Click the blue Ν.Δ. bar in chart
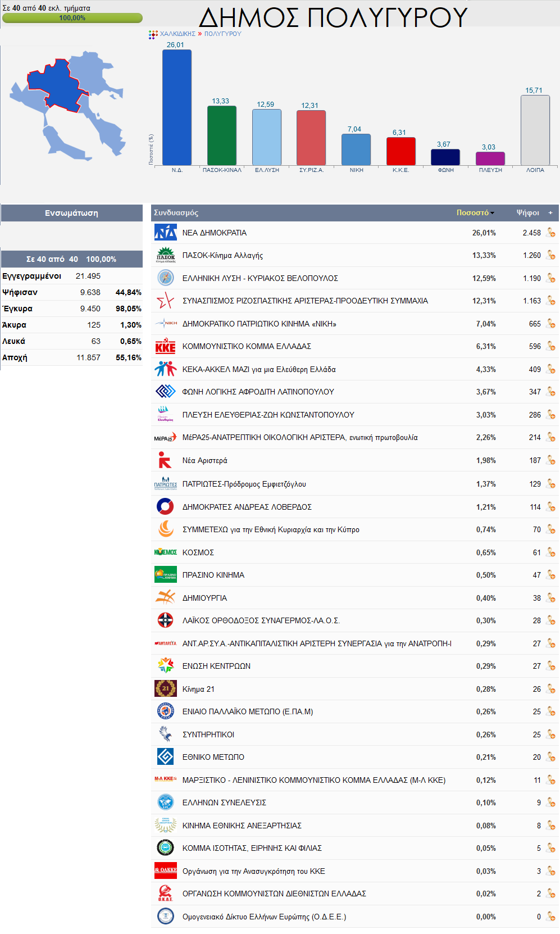This screenshot has width=560, height=934. click(x=176, y=107)
